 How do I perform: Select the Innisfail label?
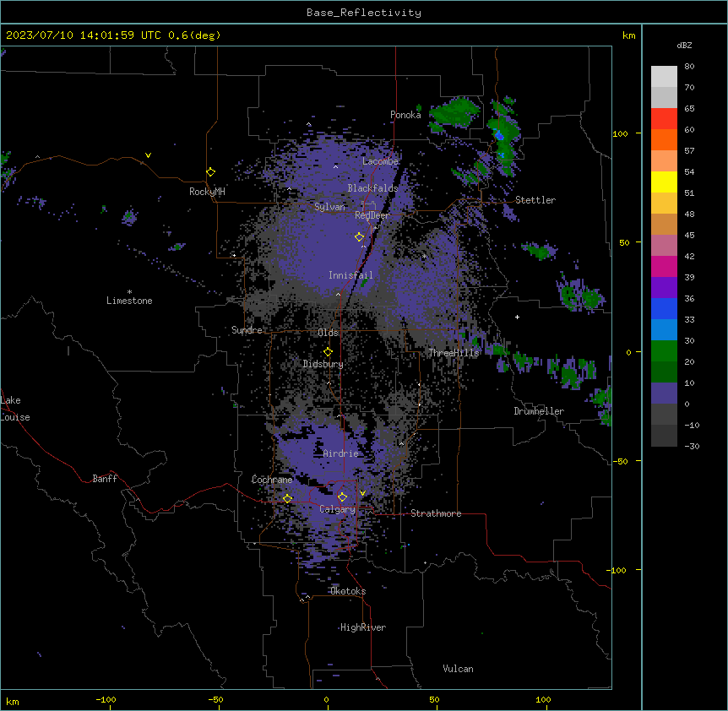pos(350,275)
